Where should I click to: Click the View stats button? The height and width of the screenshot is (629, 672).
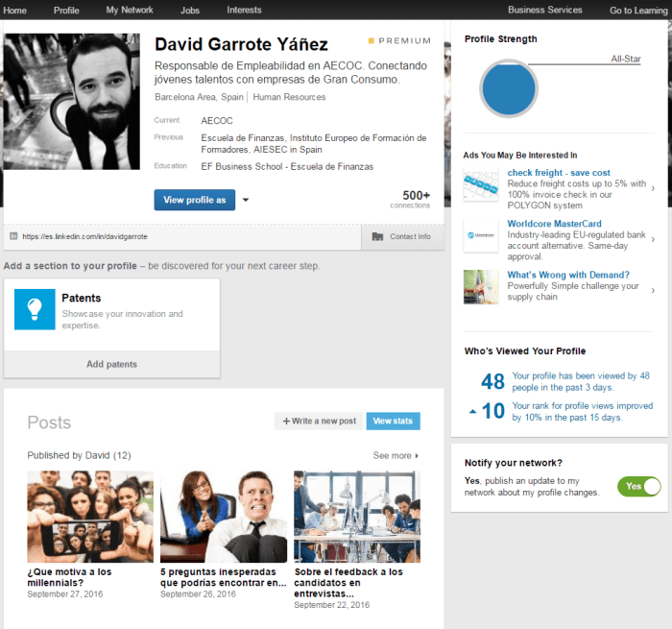393,421
